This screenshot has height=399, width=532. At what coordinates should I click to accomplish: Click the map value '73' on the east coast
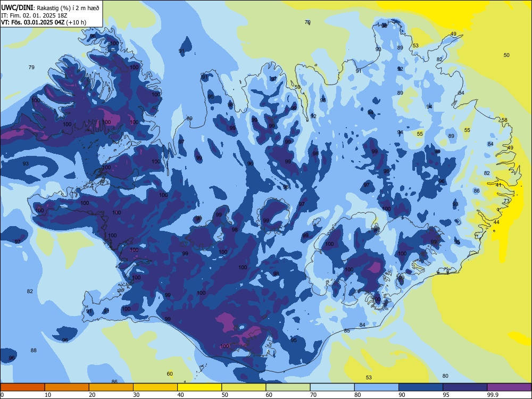click(506, 201)
